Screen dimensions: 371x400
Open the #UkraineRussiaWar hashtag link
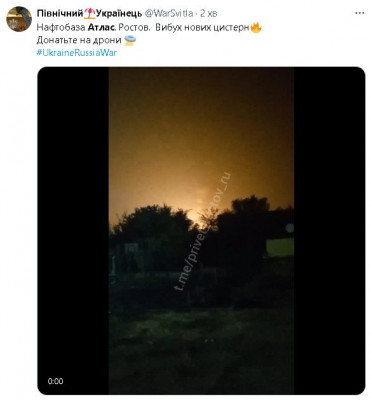77,53
